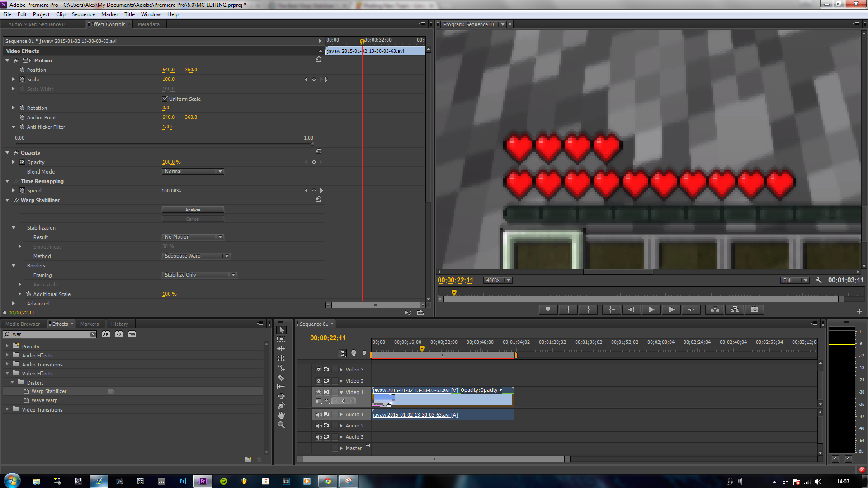Screen dimensions: 868x488
Task: Click the Windows Start button
Action: (12, 480)
